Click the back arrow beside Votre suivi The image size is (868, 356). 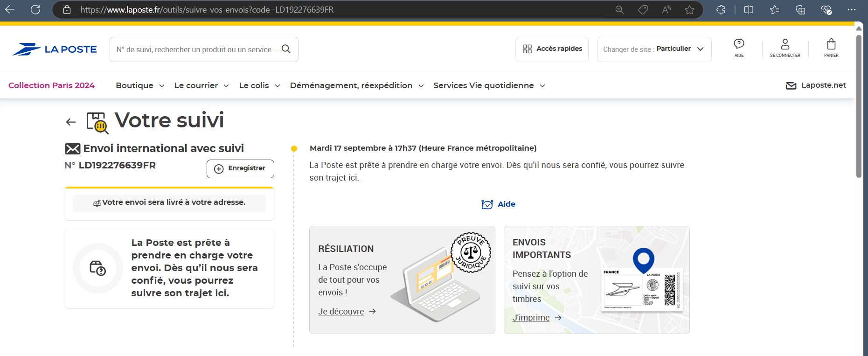[x=71, y=122]
